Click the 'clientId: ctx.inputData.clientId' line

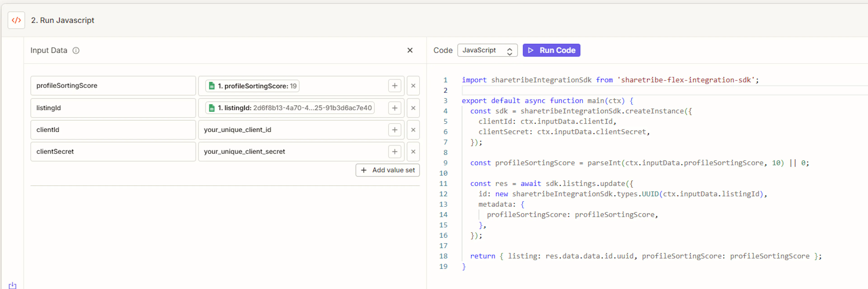click(547, 121)
